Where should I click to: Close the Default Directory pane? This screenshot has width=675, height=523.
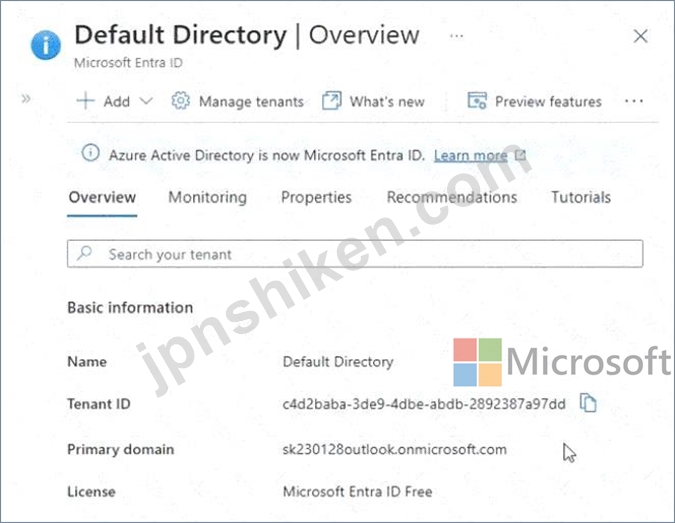[x=642, y=36]
